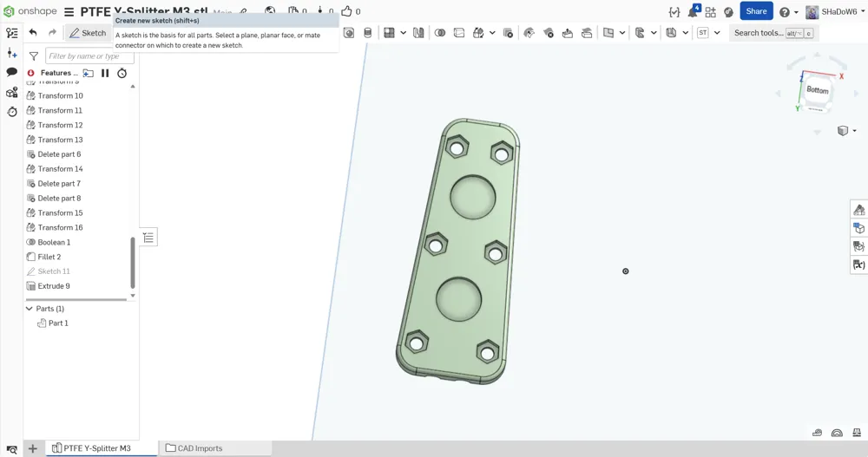Click the like thumbs-up icon
Image resolution: width=868 pixels, height=457 pixels.
346,11
